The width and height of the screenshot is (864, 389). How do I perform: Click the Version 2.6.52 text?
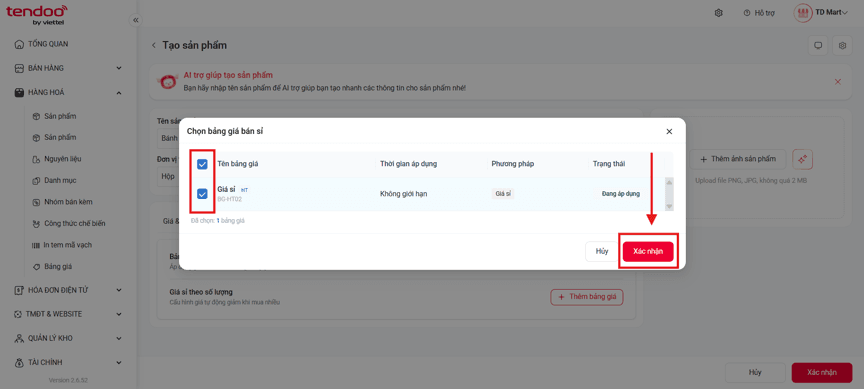(x=68, y=380)
